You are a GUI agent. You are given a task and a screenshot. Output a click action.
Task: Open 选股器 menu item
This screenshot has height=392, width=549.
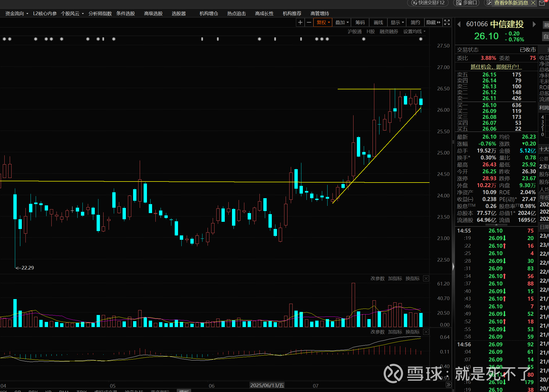pyautogui.click(x=179, y=13)
